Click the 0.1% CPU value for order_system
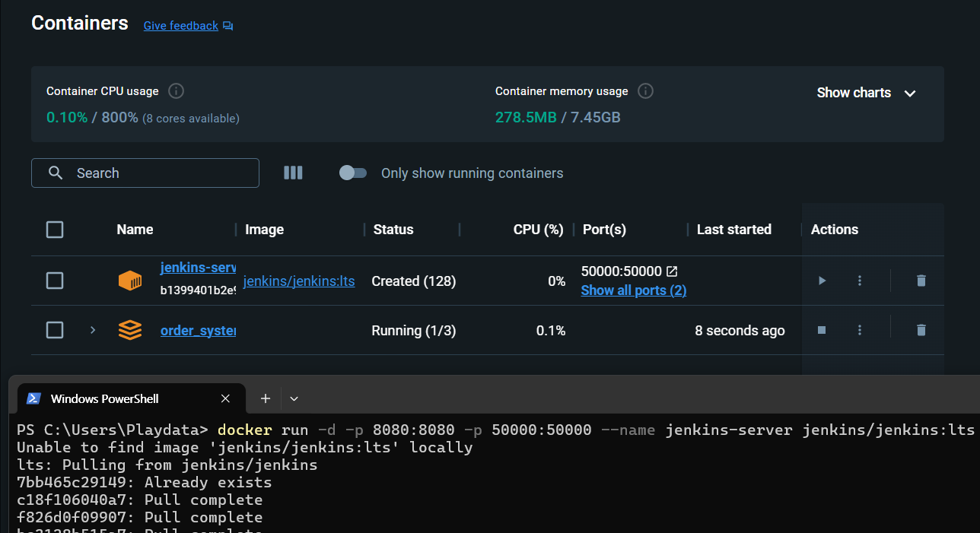The image size is (980, 533). click(551, 331)
